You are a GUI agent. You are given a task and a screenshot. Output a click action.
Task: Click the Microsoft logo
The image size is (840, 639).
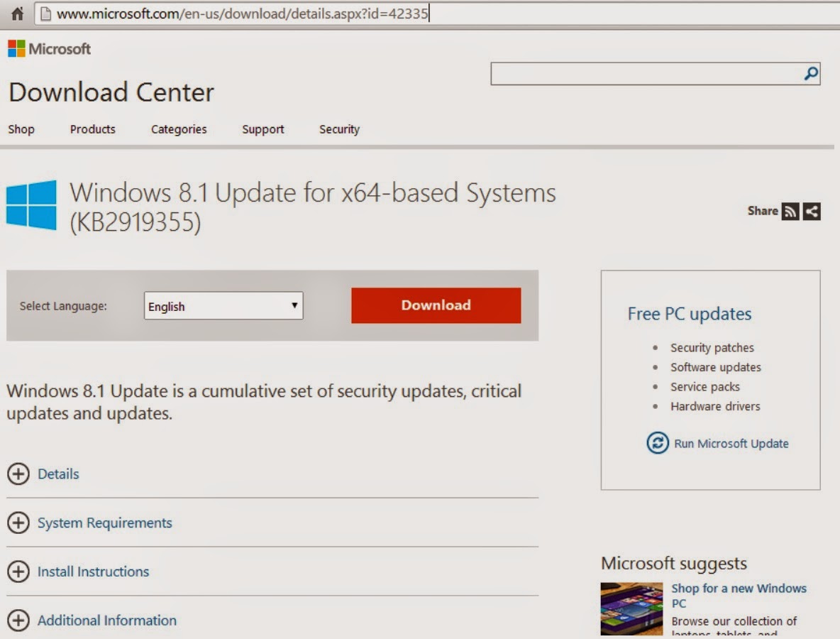49,49
